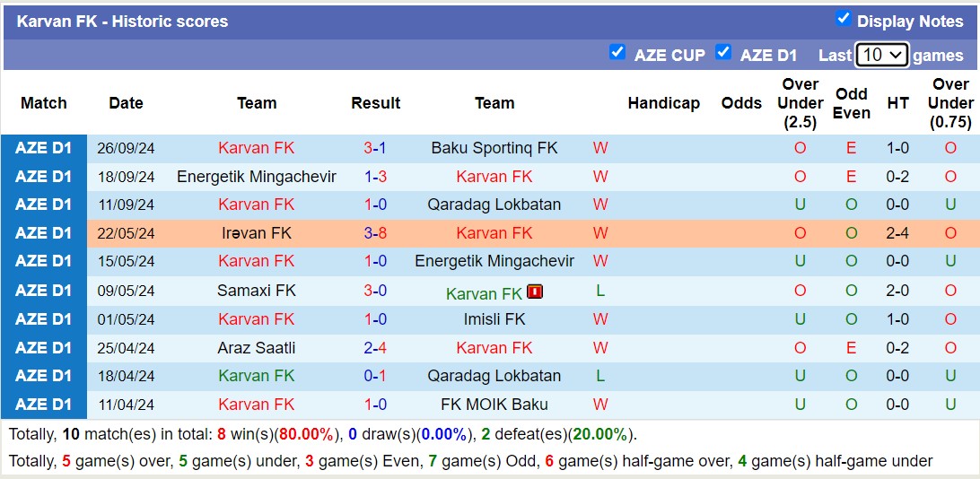The image size is (980, 479).
Task: Select the 3-0 result for Samaxi FK
Action: (x=375, y=291)
